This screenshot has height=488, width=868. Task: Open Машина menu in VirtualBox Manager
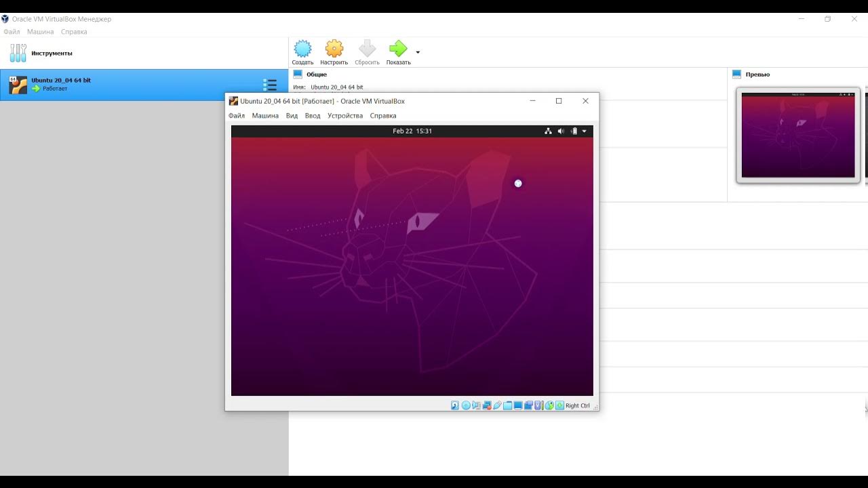(41, 32)
